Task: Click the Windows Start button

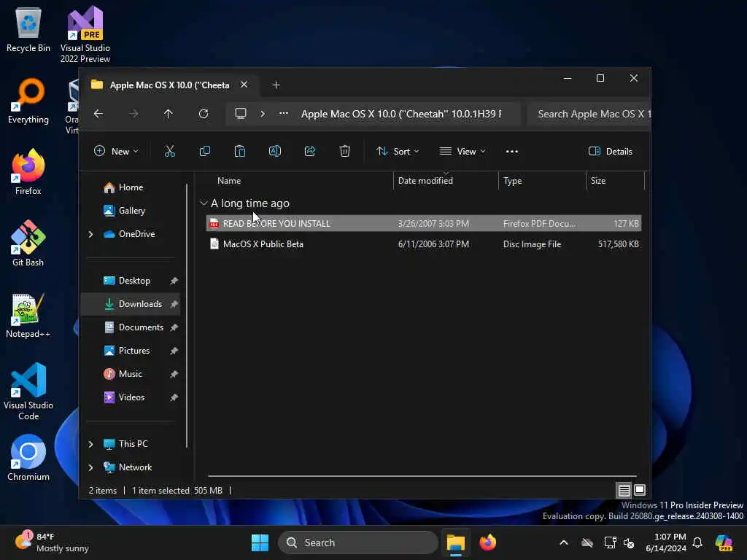Action: click(260, 542)
